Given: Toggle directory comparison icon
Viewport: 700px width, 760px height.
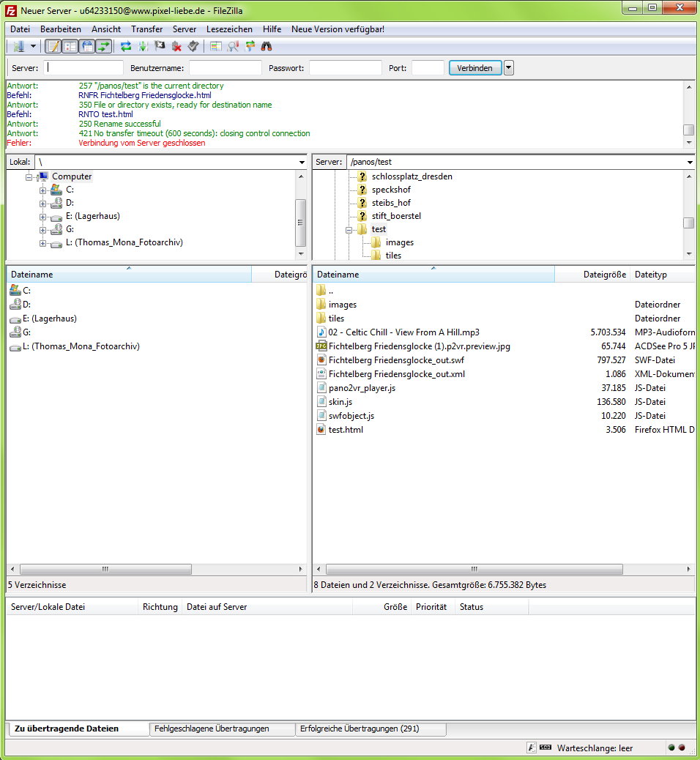Looking at the screenshot, I should (233, 46).
